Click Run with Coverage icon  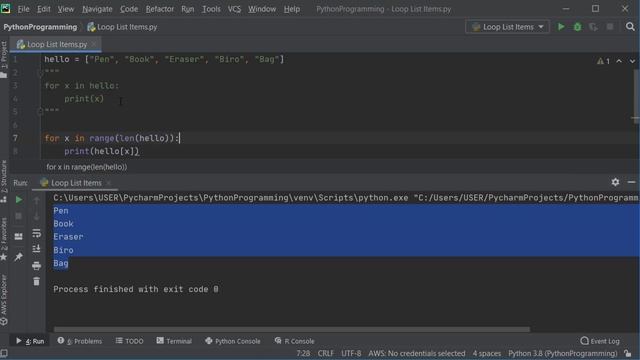[593, 27]
